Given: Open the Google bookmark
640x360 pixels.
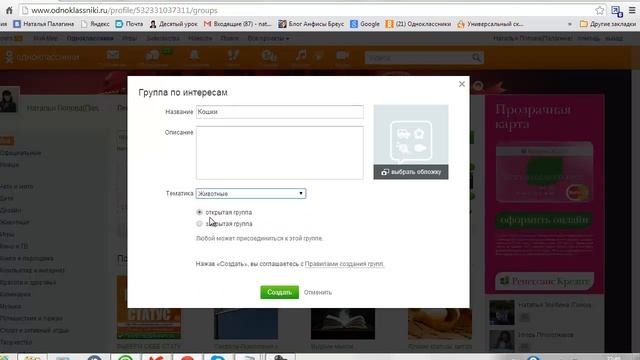Looking at the screenshot, I should coord(365,24).
